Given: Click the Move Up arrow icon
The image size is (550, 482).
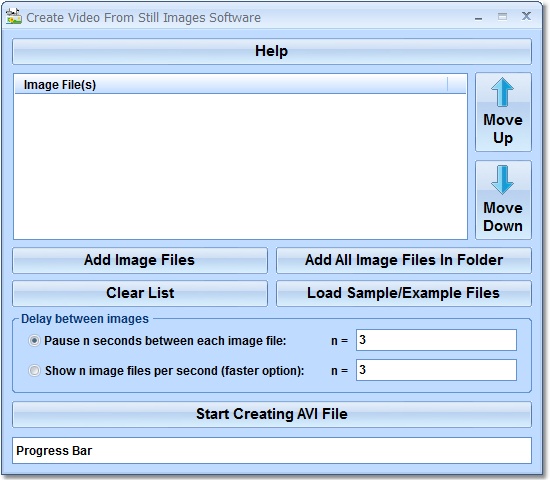Looking at the screenshot, I should point(503,92).
